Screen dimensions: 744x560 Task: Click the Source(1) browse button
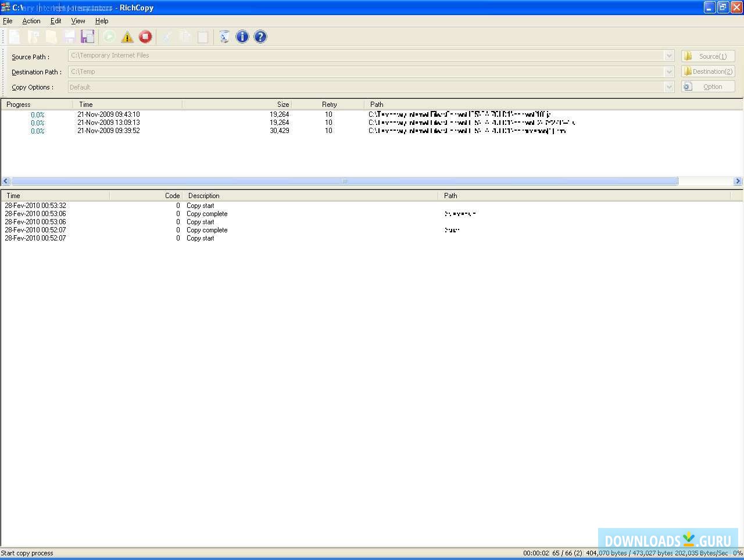coord(708,56)
